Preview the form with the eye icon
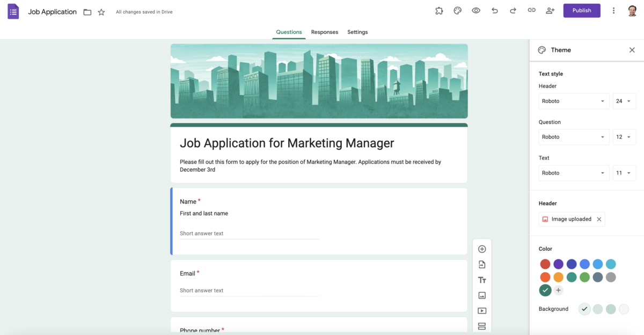Screen dimensions: 644x335 click(475, 10)
